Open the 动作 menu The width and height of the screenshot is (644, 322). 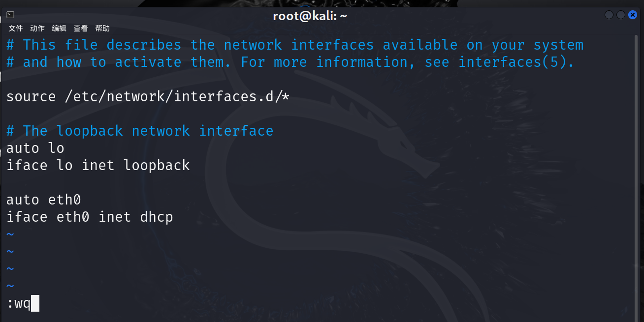(37, 29)
